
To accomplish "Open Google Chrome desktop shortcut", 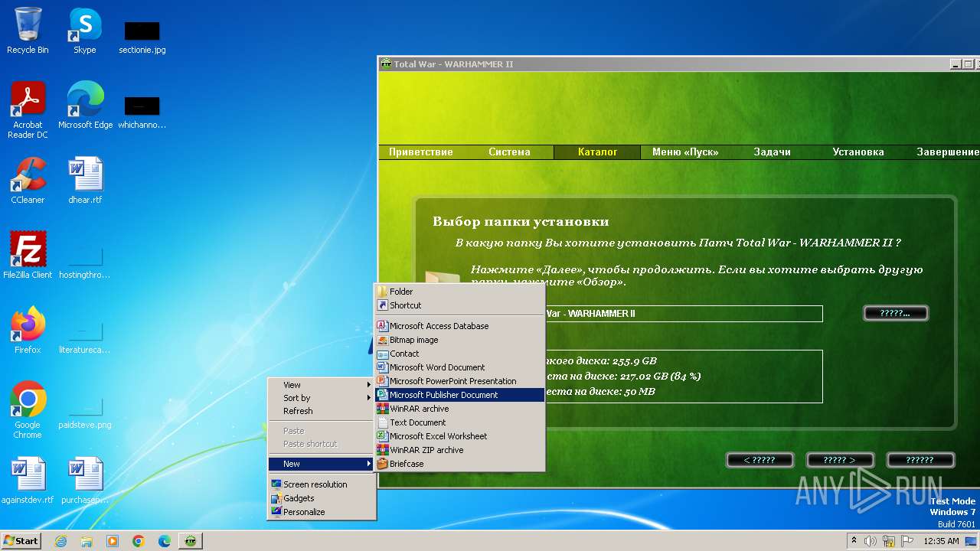I will [28, 410].
